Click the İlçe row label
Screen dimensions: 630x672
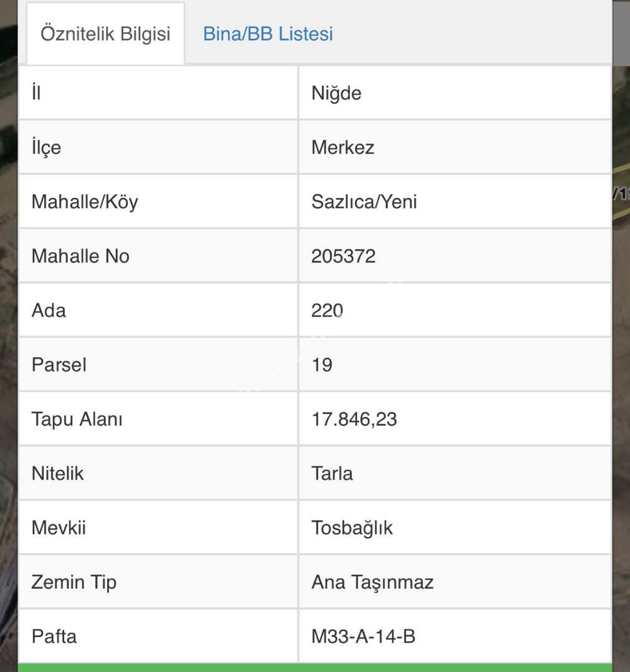click(46, 147)
